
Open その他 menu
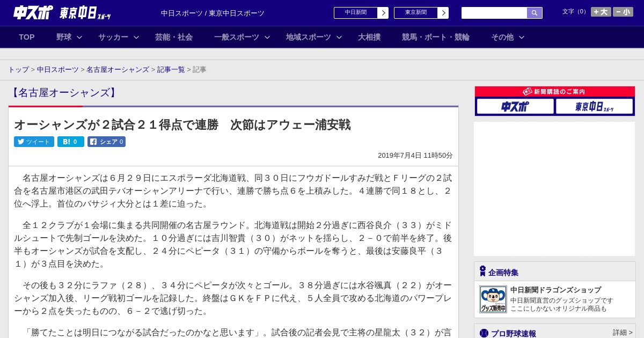coord(502,37)
